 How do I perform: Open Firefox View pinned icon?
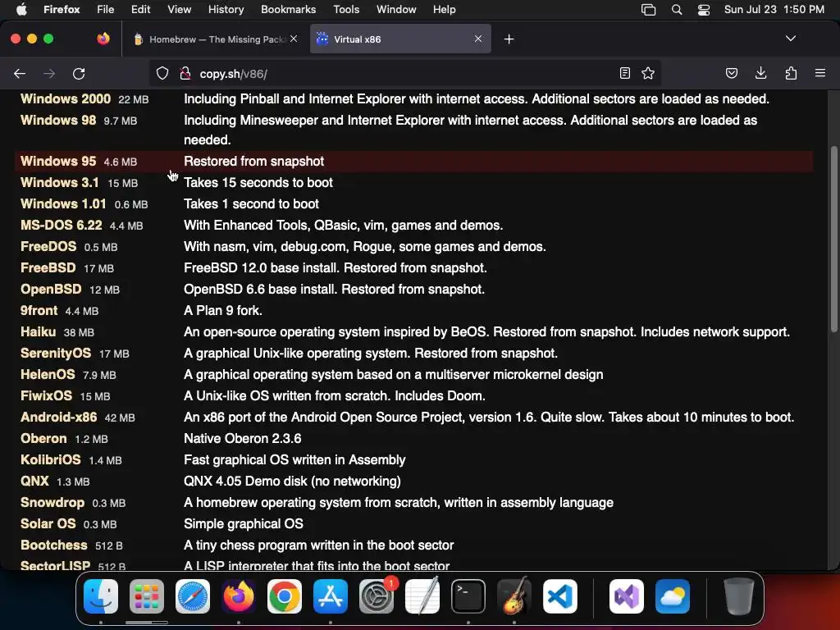[x=103, y=39]
